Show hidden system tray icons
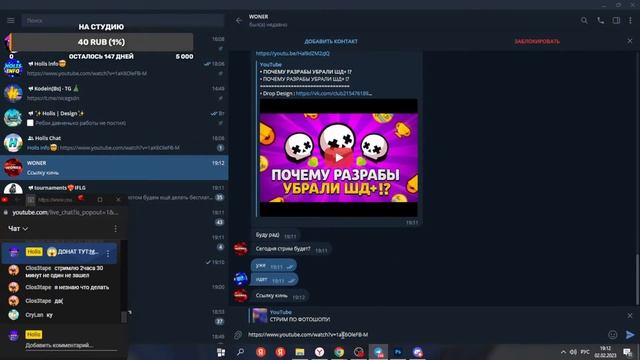 563,352
